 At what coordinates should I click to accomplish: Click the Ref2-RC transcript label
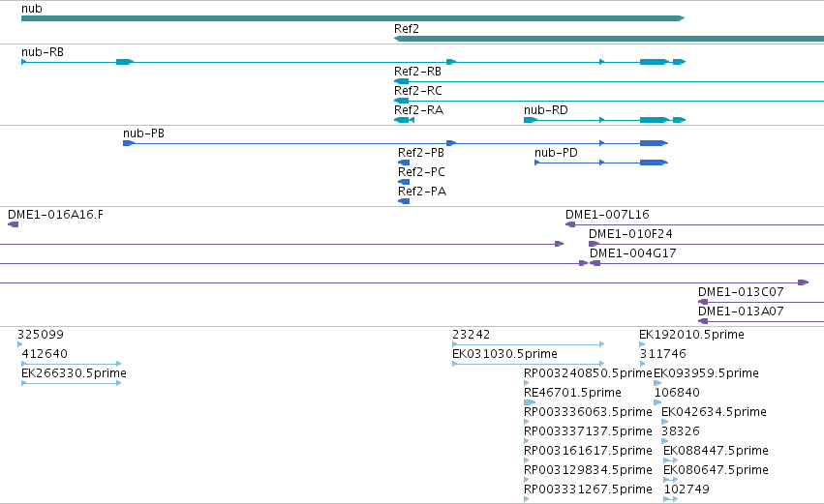417,91
